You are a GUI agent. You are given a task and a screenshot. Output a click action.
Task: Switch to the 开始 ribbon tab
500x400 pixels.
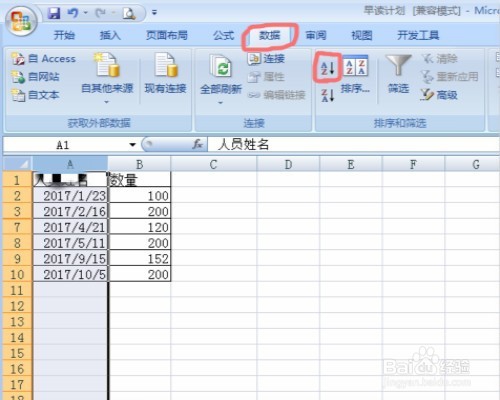point(64,35)
